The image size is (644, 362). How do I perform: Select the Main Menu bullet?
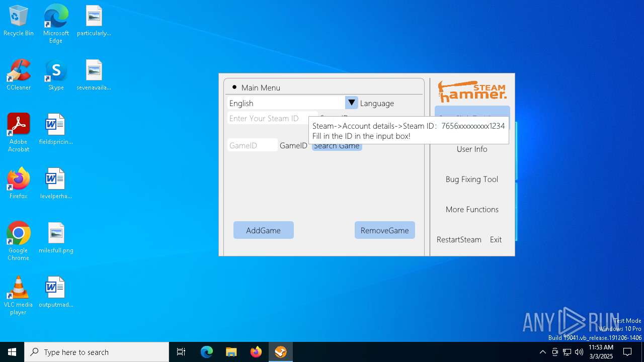pos(234,87)
